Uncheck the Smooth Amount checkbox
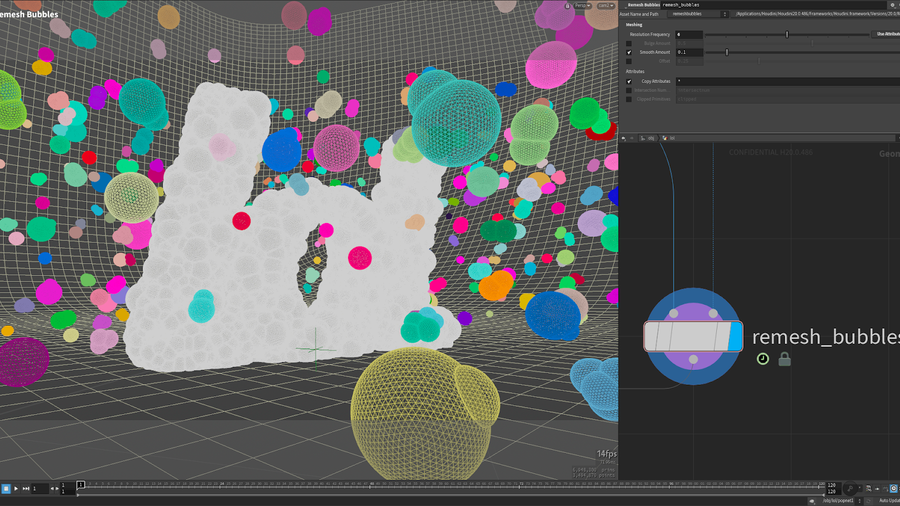The height and width of the screenshot is (506, 900). (x=629, y=52)
